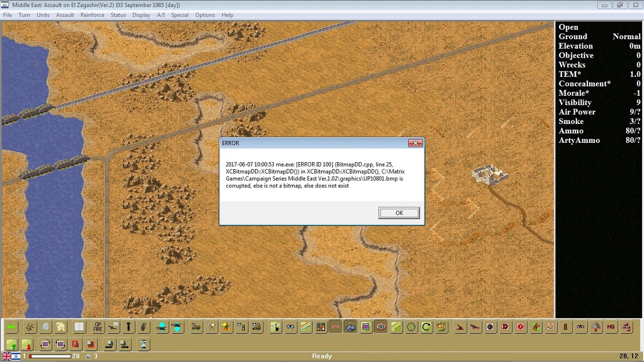Click the hexagon outline icon
The height and width of the screenshot is (362, 644).
[x=411, y=327]
